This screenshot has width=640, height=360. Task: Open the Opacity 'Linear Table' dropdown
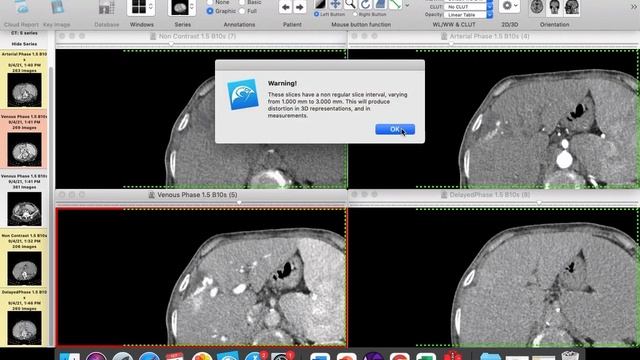point(468,15)
